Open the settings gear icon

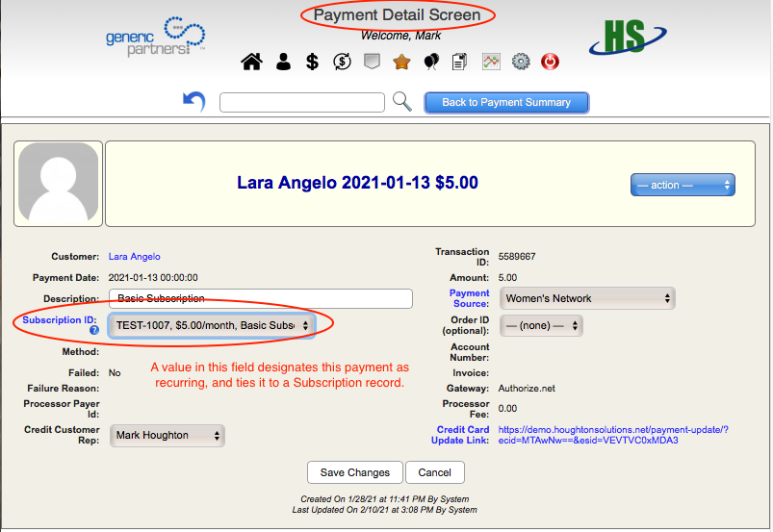tap(521, 63)
